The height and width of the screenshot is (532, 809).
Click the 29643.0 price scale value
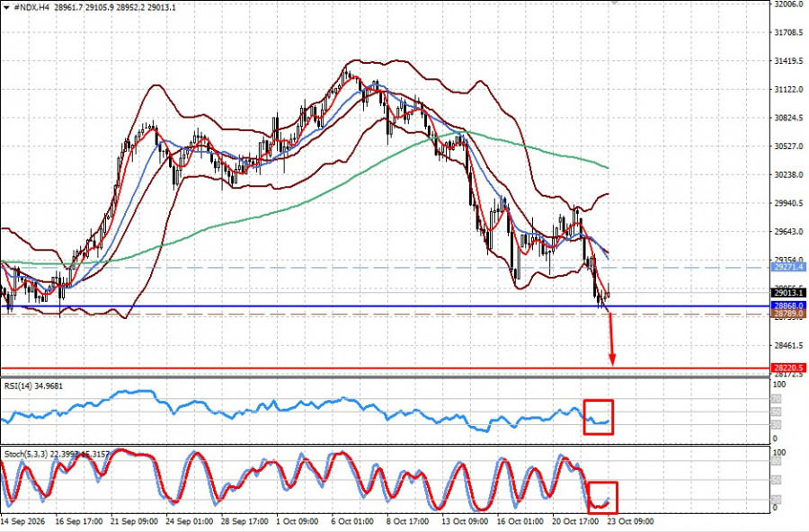(789, 232)
